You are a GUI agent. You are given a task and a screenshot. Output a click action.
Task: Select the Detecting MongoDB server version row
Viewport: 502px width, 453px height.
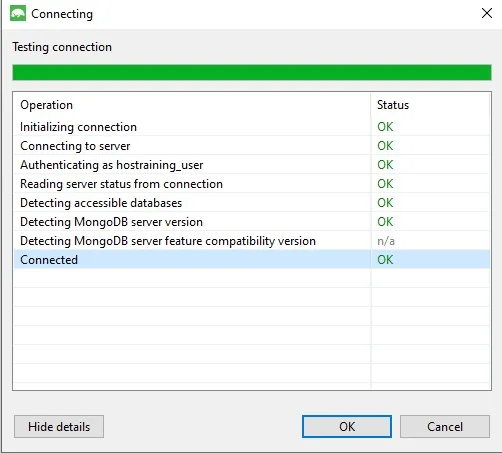pyautogui.click(x=252, y=222)
